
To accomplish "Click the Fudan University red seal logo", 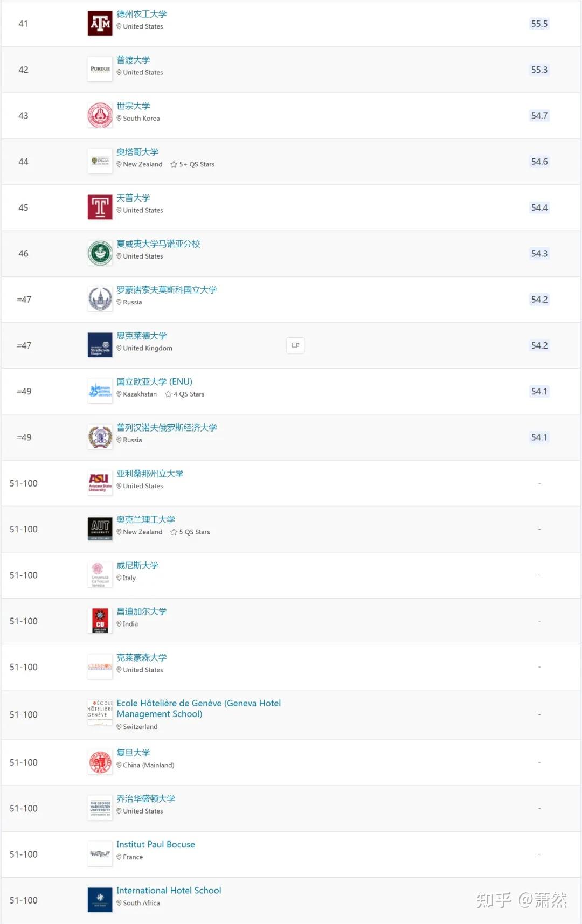I will [x=100, y=762].
